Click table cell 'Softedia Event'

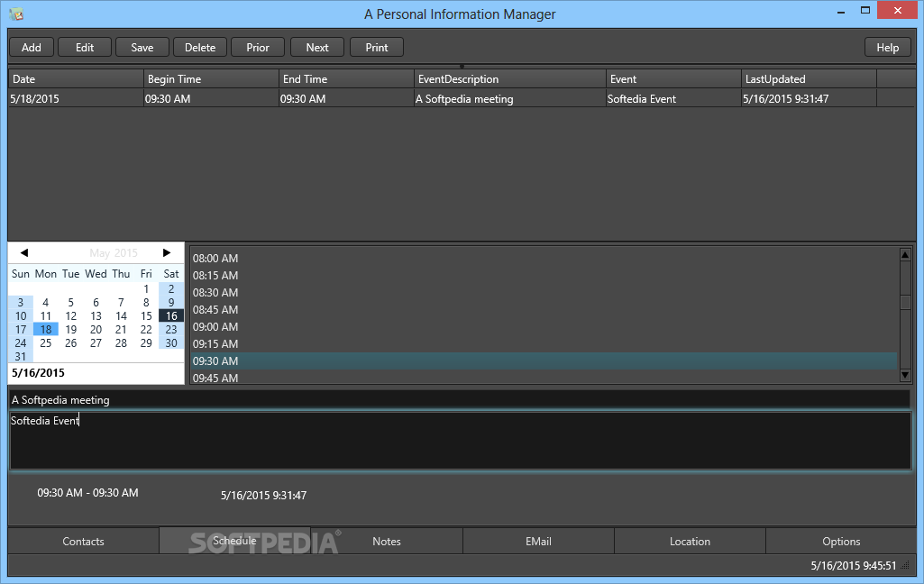pos(673,99)
